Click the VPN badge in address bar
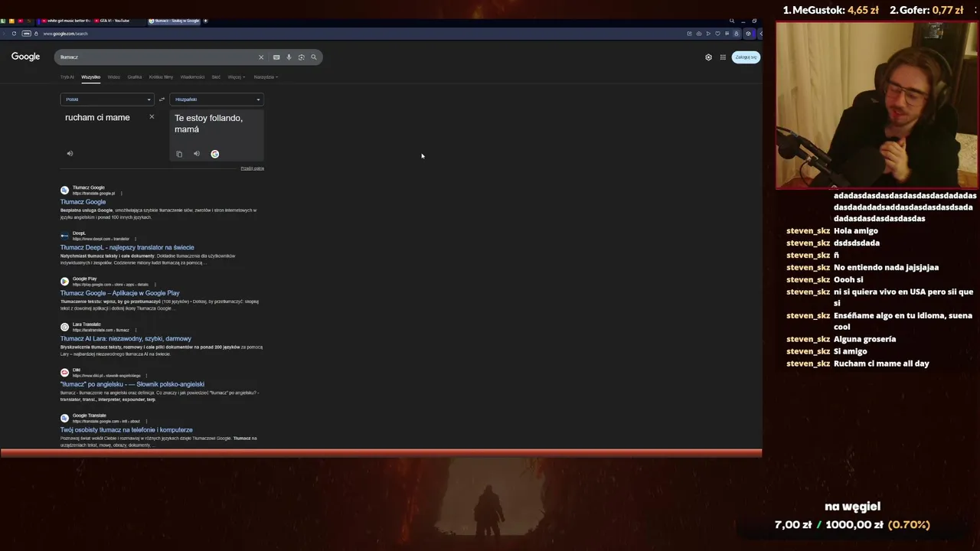Screen dimensions: 980x551 pos(27,34)
